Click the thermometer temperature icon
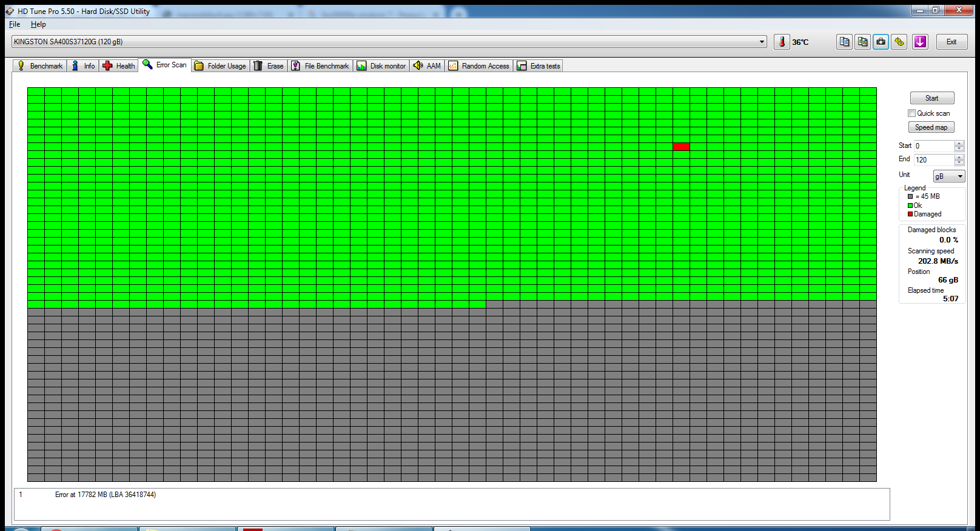980x531 pixels. click(x=782, y=42)
